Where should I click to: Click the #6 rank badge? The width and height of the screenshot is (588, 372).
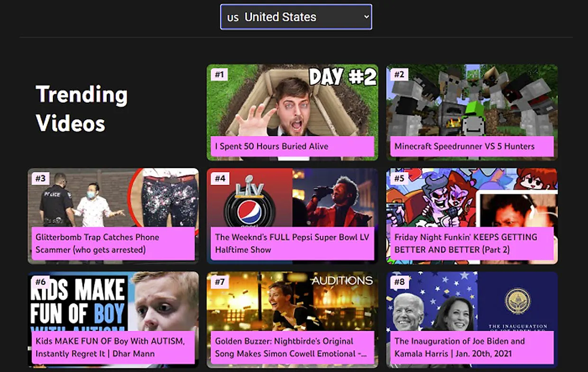click(41, 281)
